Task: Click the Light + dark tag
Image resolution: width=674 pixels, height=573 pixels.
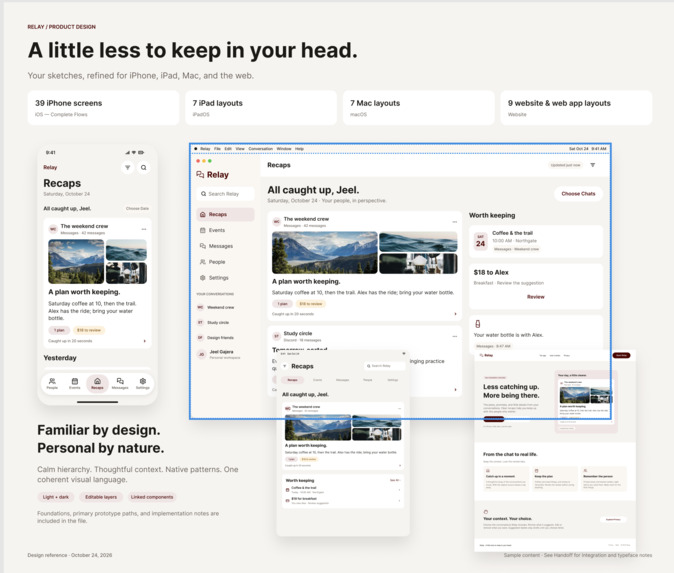Action: click(56, 497)
